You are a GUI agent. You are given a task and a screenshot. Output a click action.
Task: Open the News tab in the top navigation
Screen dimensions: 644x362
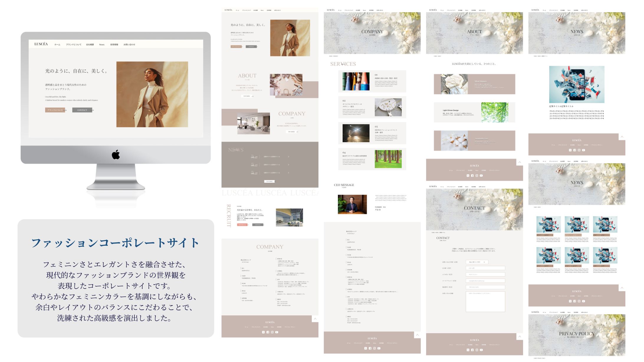[102, 44]
